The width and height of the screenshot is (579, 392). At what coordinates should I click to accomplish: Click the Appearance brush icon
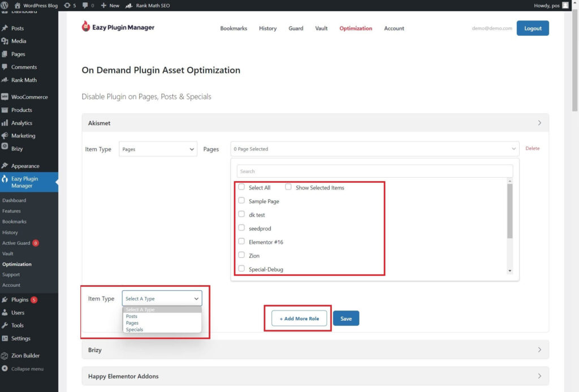pos(5,166)
